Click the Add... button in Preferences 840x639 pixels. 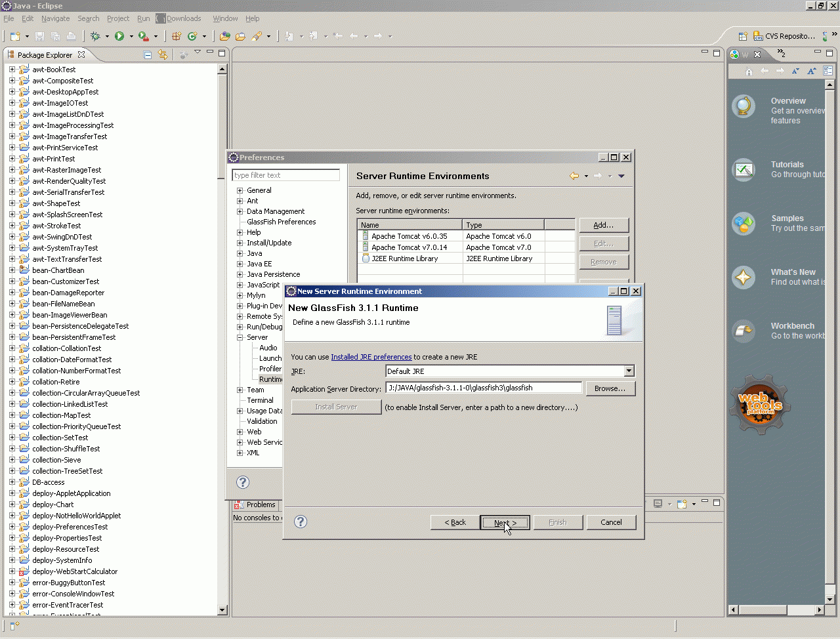pos(604,225)
